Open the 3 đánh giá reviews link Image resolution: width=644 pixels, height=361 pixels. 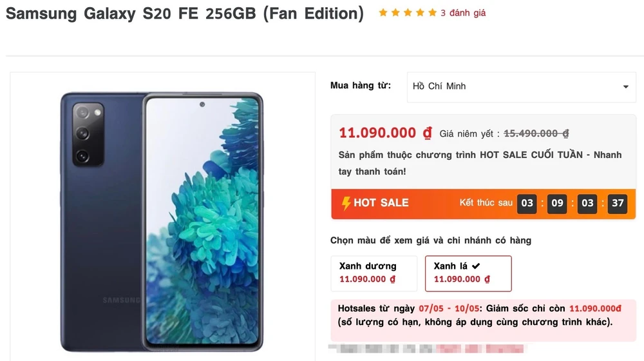point(463,13)
